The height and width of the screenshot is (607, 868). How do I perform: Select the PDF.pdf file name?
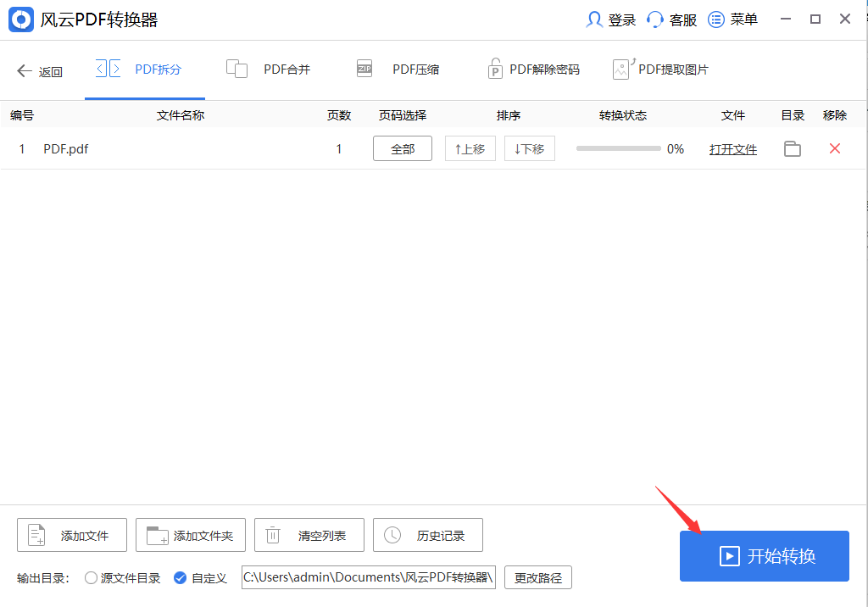(66, 149)
